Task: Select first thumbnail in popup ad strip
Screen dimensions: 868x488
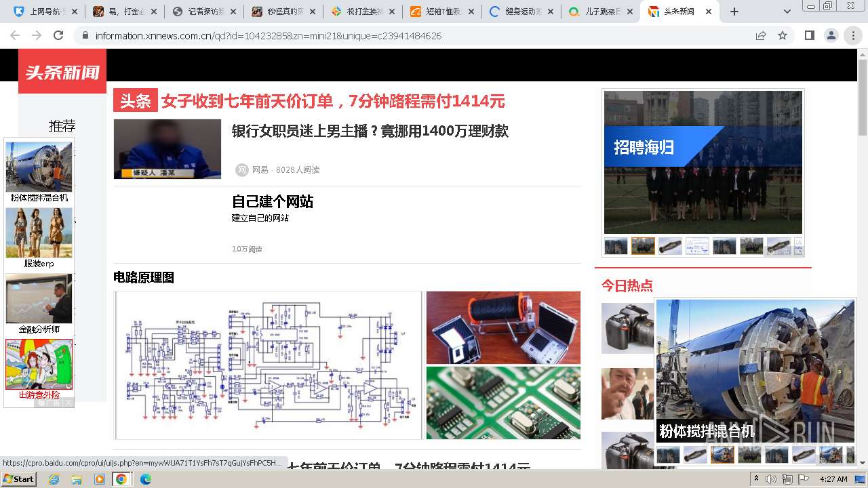Action: (x=668, y=454)
